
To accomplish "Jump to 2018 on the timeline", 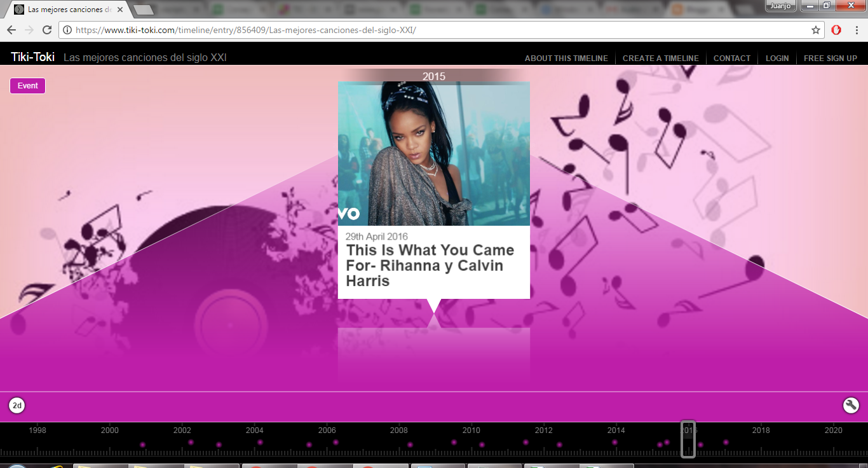I will coord(761,430).
